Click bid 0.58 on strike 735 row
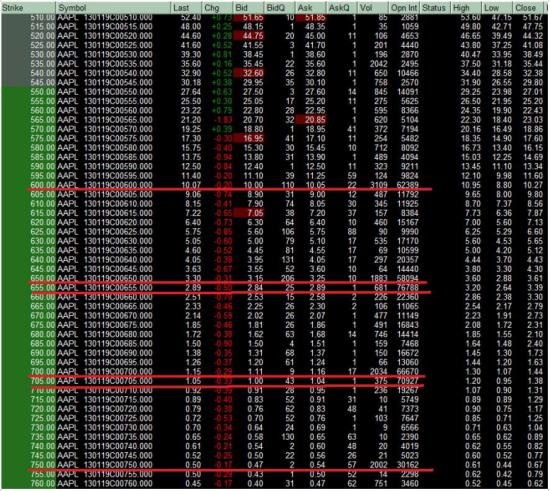550x491 pixels. pos(255,437)
